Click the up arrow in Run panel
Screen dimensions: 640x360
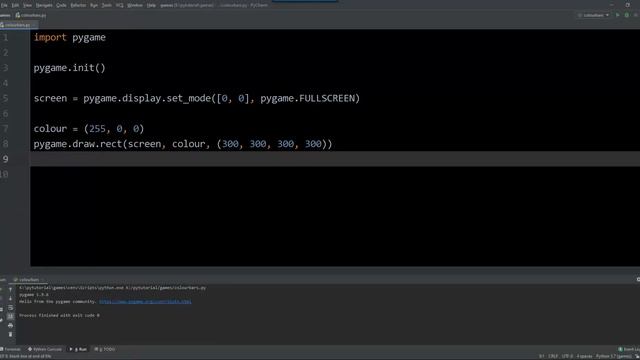(11, 289)
